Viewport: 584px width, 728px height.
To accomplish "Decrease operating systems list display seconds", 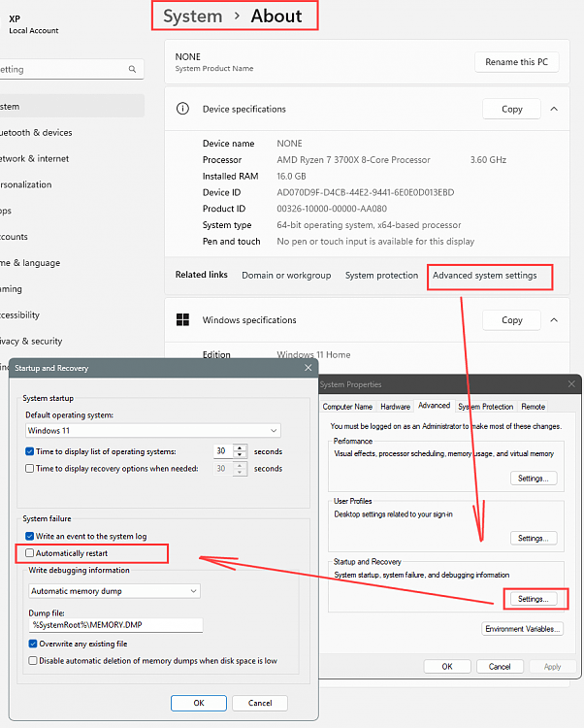I will tap(240, 455).
